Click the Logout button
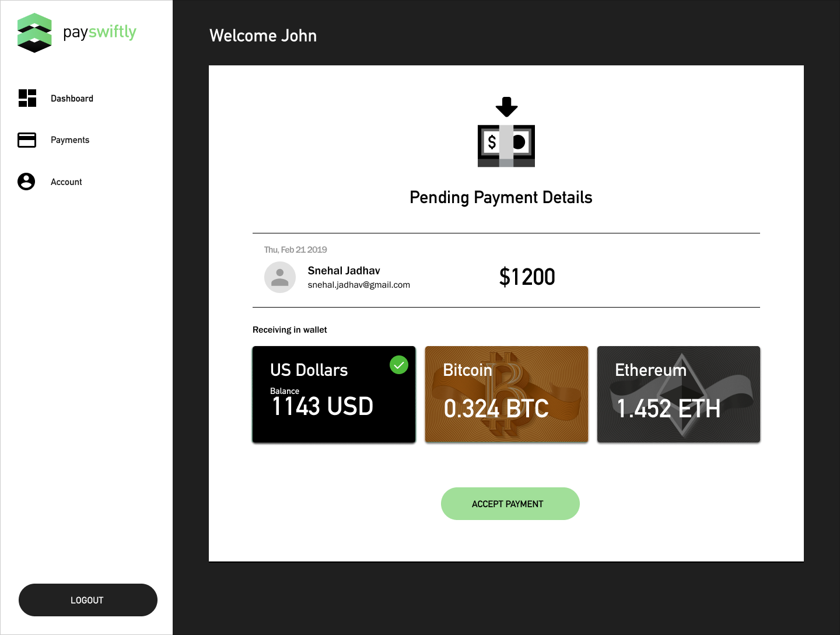840x635 pixels. [88, 600]
